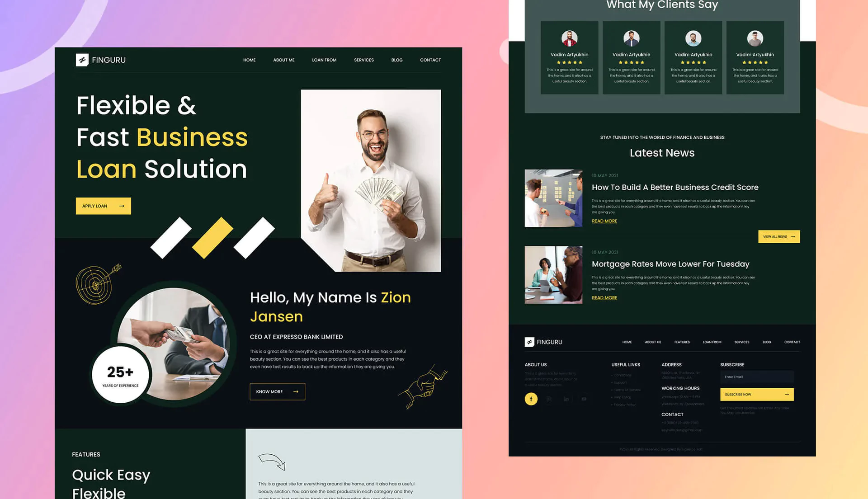Open the LOAN FROM navigation menu
Image resolution: width=868 pixels, height=499 pixels.
324,60
